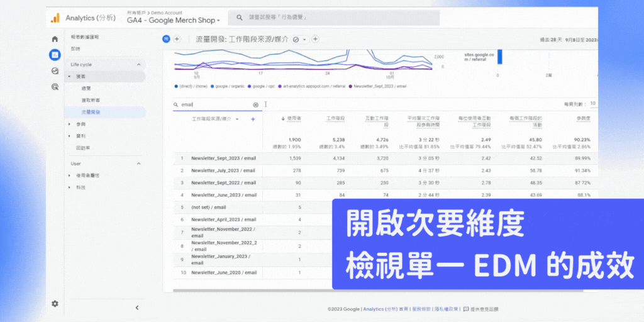Open the Home icon in left rail
This screenshot has height=322, width=644.
point(55,40)
